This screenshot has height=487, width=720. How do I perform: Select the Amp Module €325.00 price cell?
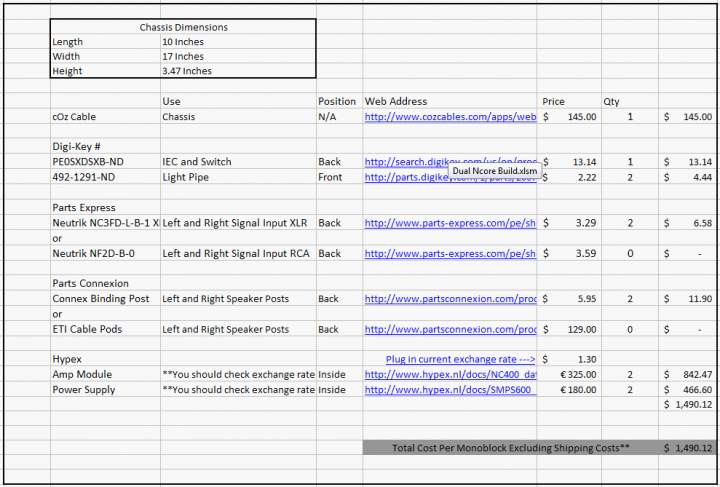[x=571, y=374]
